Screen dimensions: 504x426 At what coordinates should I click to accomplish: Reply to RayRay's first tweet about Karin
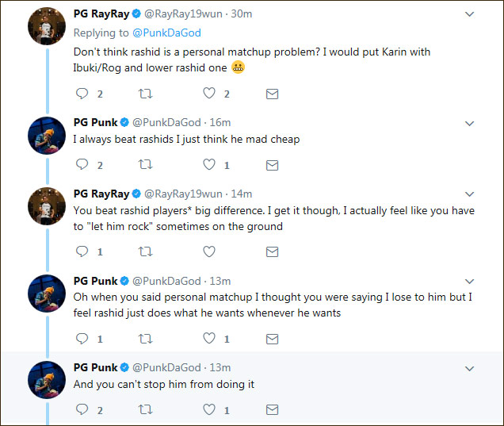pos(82,94)
